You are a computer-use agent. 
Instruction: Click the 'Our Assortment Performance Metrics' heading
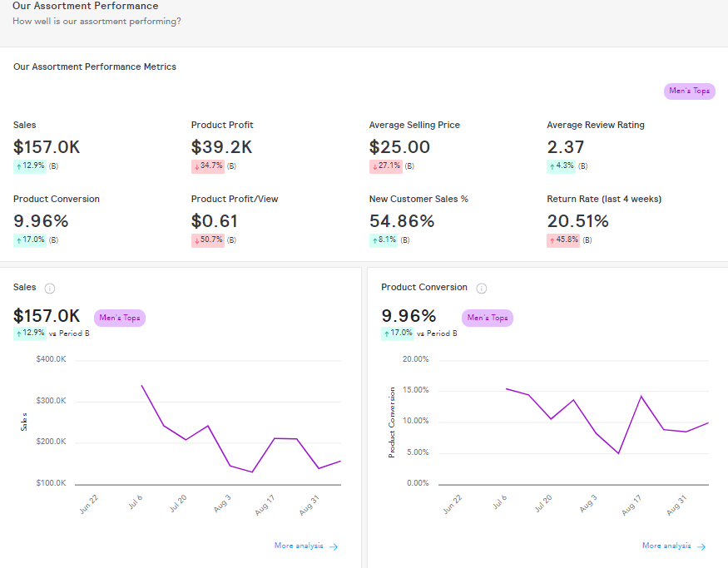coord(95,67)
